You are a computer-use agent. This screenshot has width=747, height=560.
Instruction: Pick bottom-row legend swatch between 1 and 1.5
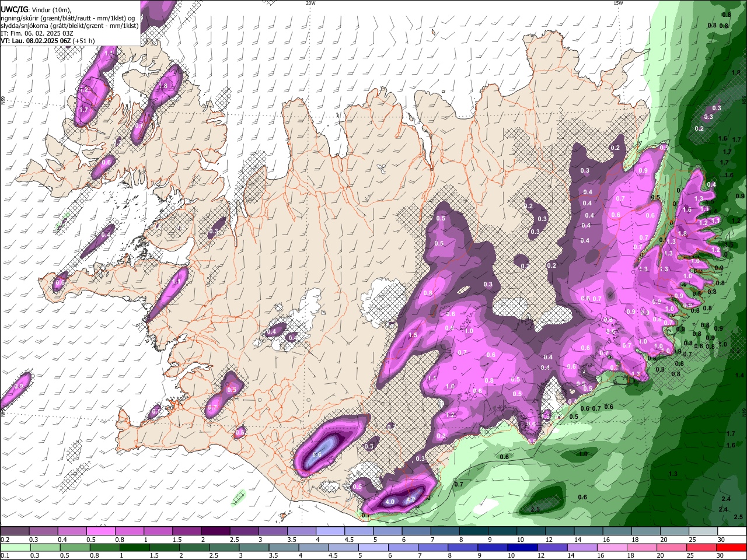tap(134, 547)
